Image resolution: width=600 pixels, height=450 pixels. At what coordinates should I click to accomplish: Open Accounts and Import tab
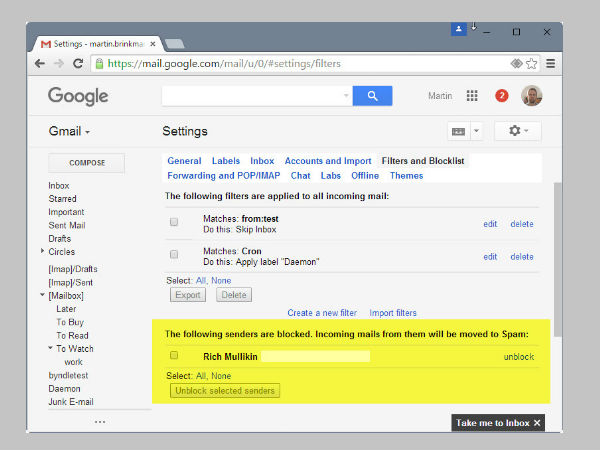(x=328, y=161)
